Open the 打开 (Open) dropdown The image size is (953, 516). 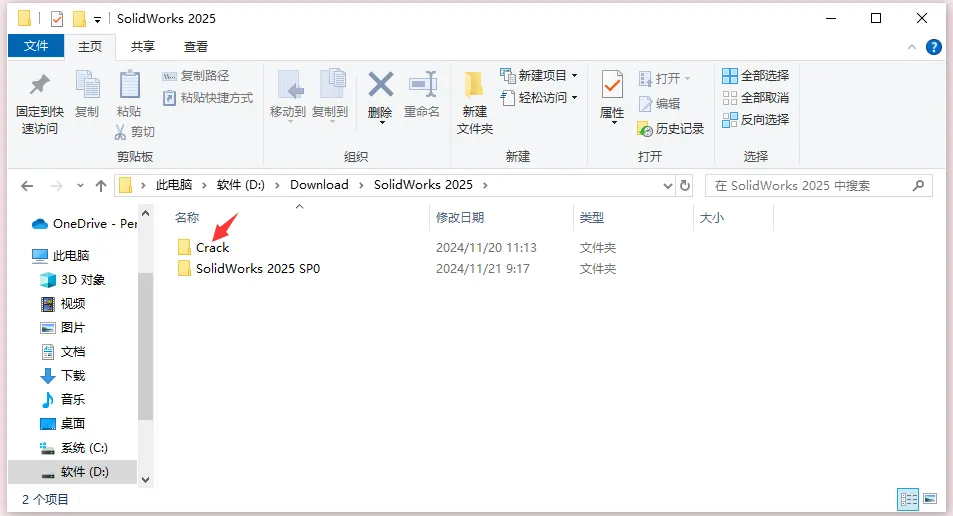pyautogui.click(x=687, y=78)
